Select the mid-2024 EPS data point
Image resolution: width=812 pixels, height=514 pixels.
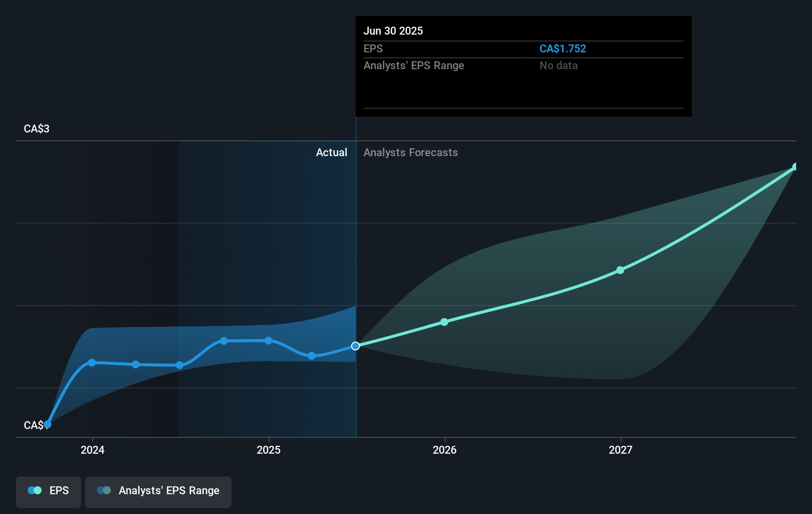(180, 365)
